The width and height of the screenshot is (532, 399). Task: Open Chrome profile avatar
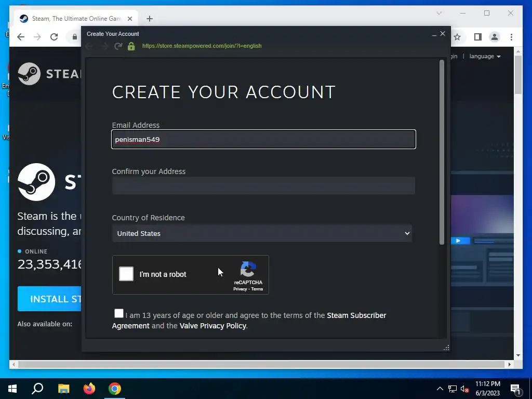(495, 37)
